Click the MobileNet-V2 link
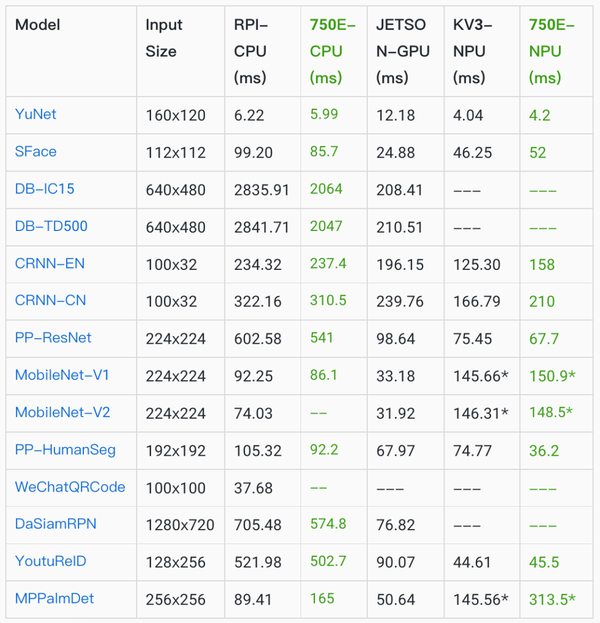600x623 pixels. [62, 413]
